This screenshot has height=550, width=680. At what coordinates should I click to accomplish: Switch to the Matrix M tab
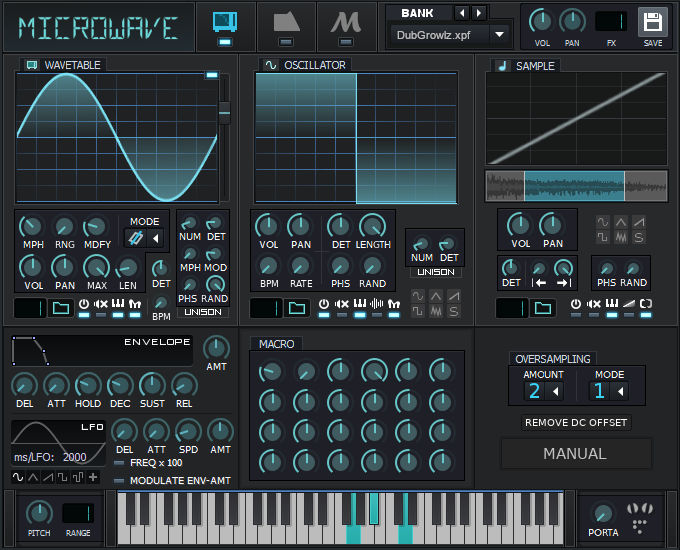[x=346, y=22]
